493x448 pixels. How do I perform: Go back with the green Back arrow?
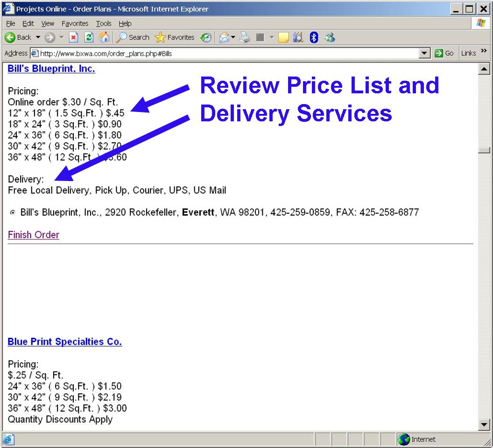coord(18,37)
